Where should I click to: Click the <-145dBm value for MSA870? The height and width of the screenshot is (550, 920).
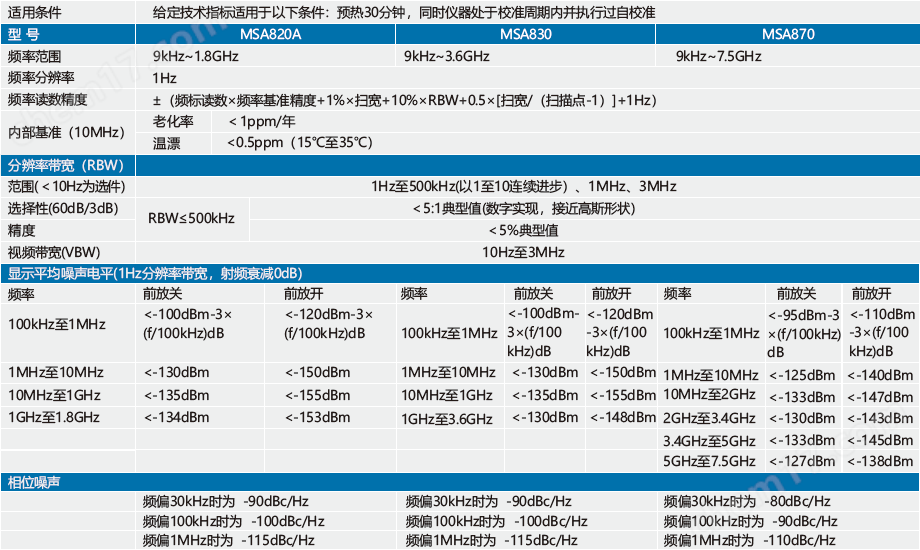[880, 440]
